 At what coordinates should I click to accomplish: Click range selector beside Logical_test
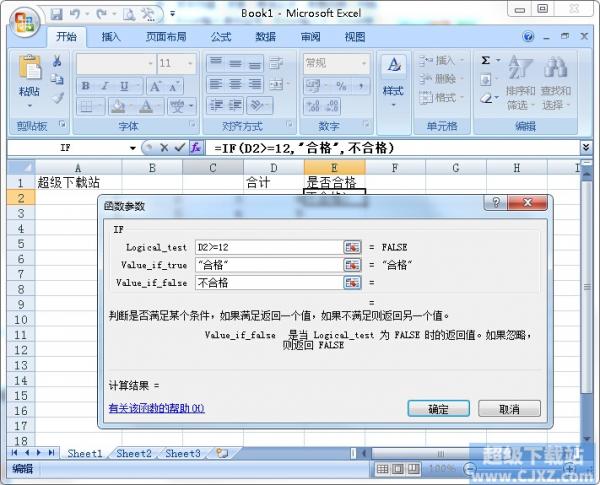click(352, 247)
